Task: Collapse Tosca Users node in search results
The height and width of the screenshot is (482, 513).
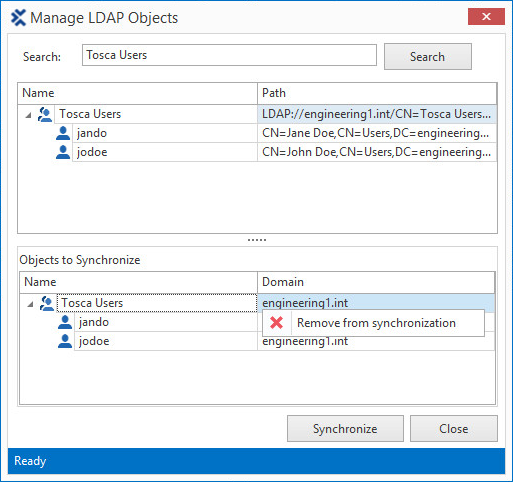Action: click(x=28, y=115)
